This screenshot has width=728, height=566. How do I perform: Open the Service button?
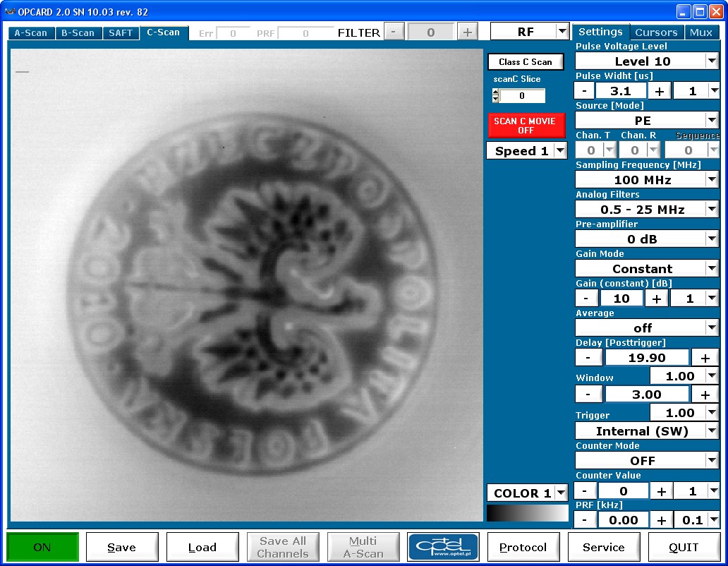604,547
